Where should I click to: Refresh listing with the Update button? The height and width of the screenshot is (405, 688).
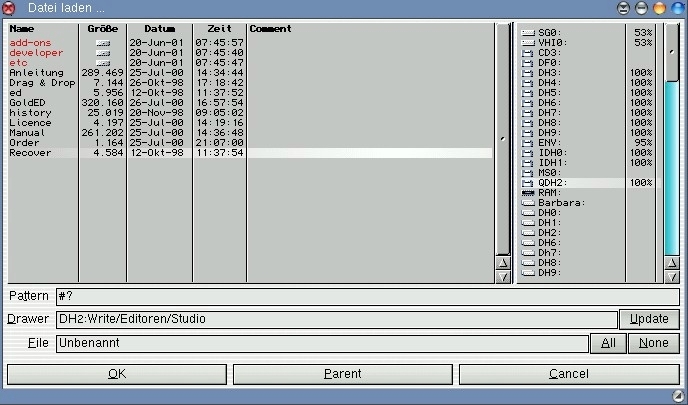pos(649,319)
